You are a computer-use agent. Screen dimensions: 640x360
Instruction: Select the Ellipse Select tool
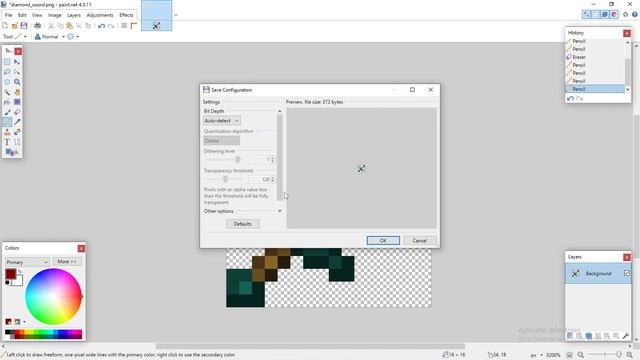pos(7,82)
